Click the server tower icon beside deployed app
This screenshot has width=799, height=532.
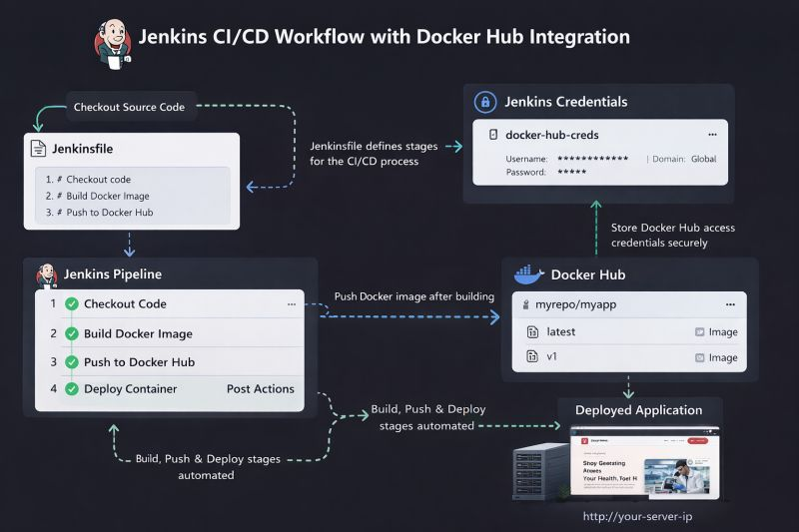point(541,471)
